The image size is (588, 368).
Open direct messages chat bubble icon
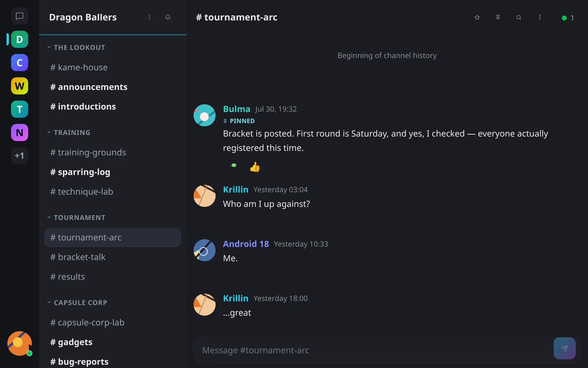19,16
